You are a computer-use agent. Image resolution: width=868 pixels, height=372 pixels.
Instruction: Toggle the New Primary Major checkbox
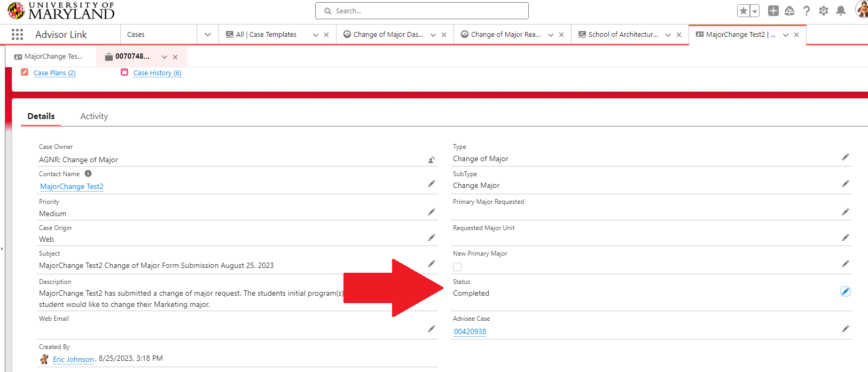[x=457, y=267]
